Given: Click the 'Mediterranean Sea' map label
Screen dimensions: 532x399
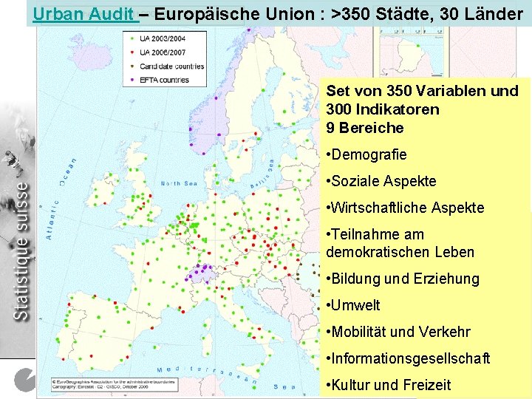Looking at the screenshot, I should [x=227, y=378].
